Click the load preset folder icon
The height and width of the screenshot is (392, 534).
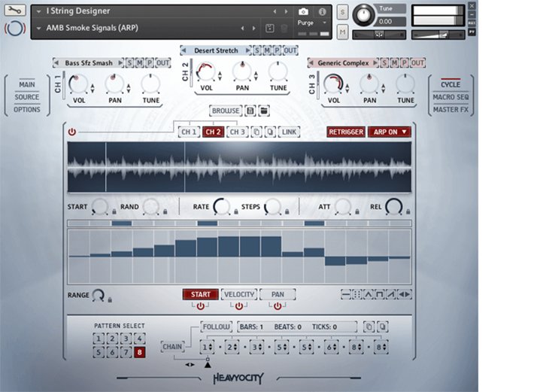[x=264, y=111]
